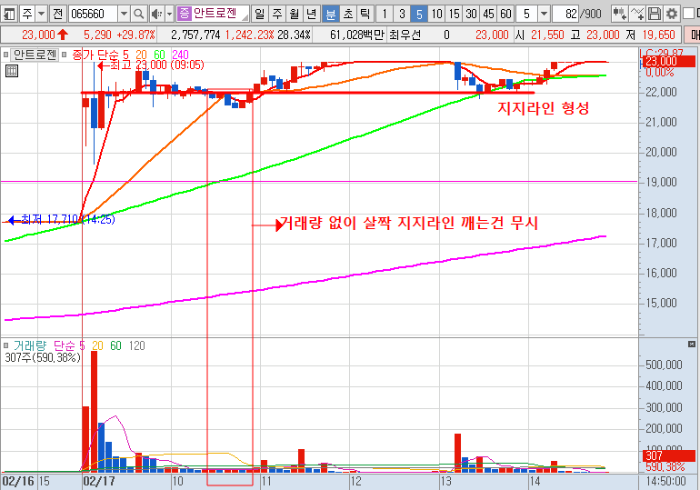Image resolution: width=700 pixels, height=490 pixels.
Task: Click volume MA 120 legend value
Action: point(137,345)
